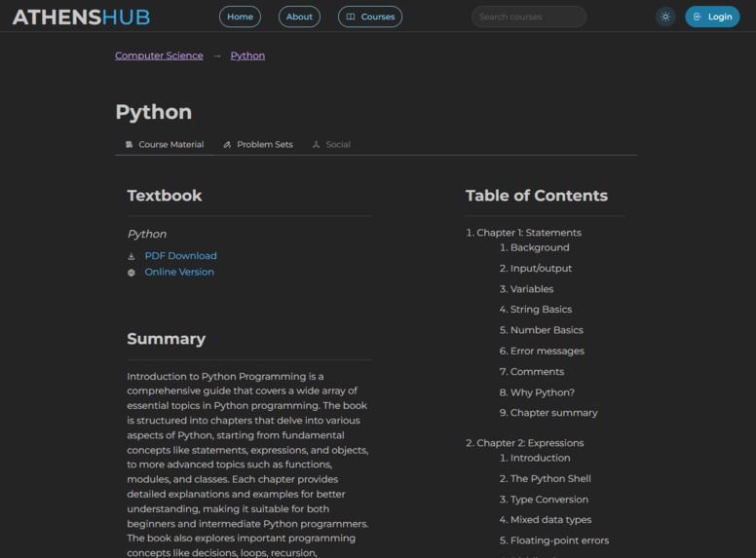The height and width of the screenshot is (558, 756).
Task: Select 'Floating-point errors' in contents
Action: coord(560,540)
